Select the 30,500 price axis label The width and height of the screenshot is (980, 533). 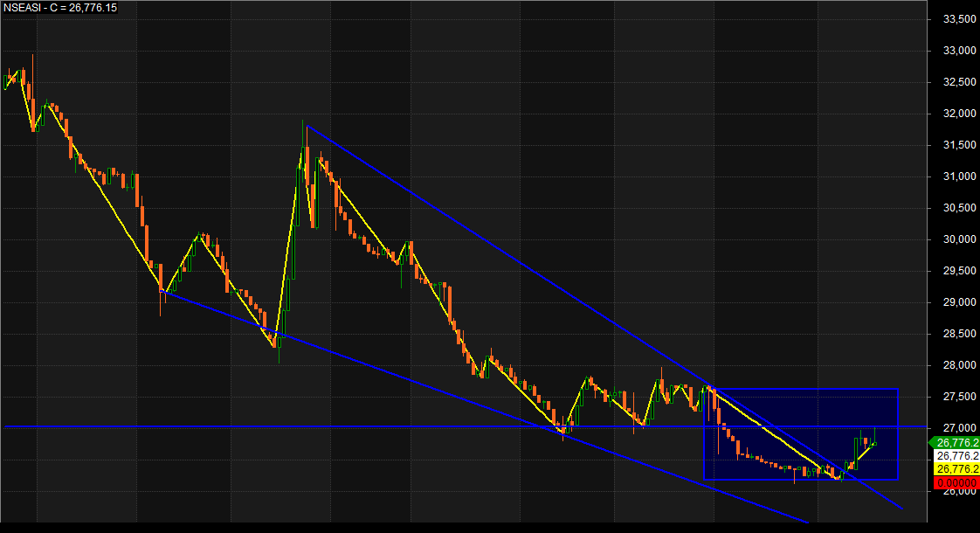(x=959, y=208)
